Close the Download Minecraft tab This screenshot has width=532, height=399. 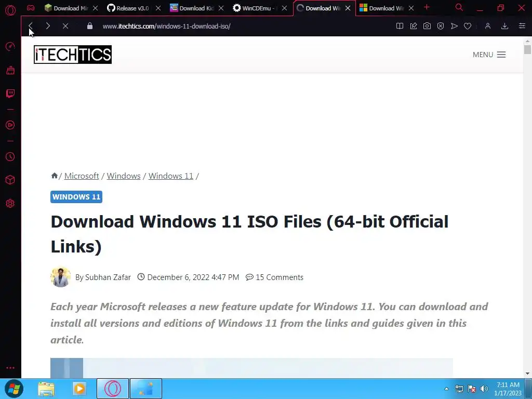(x=96, y=8)
